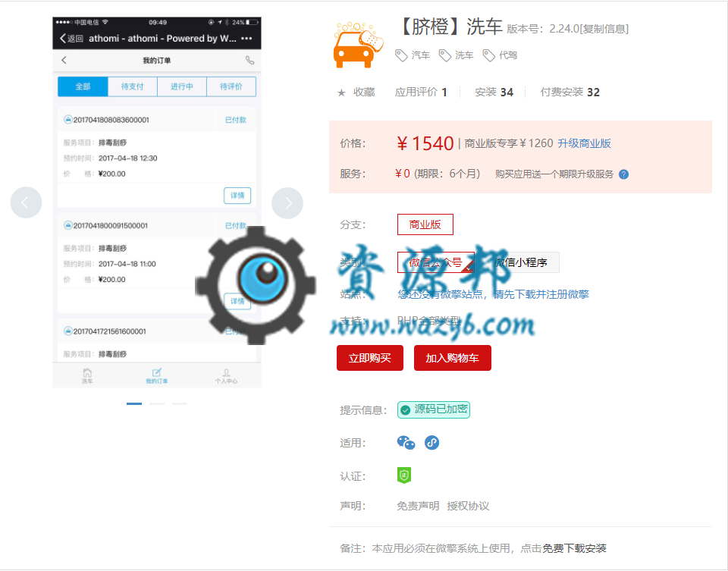Open the 请先下载并注册微擎 link
728x571 pixels.
pos(541,294)
